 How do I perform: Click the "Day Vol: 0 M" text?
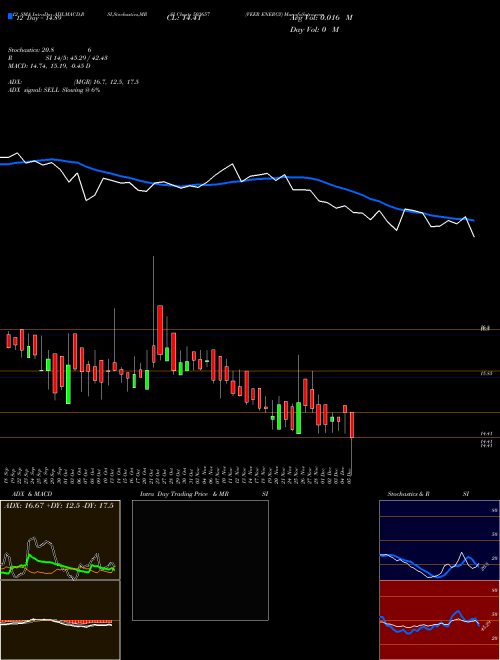pyautogui.click(x=314, y=29)
